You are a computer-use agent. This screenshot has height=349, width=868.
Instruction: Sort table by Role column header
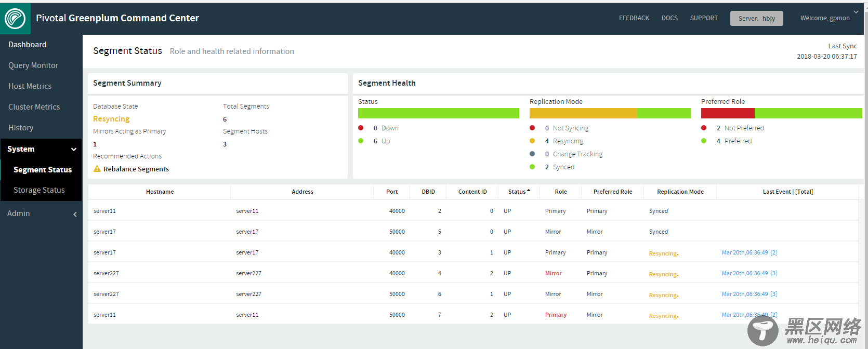[x=561, y=192]
